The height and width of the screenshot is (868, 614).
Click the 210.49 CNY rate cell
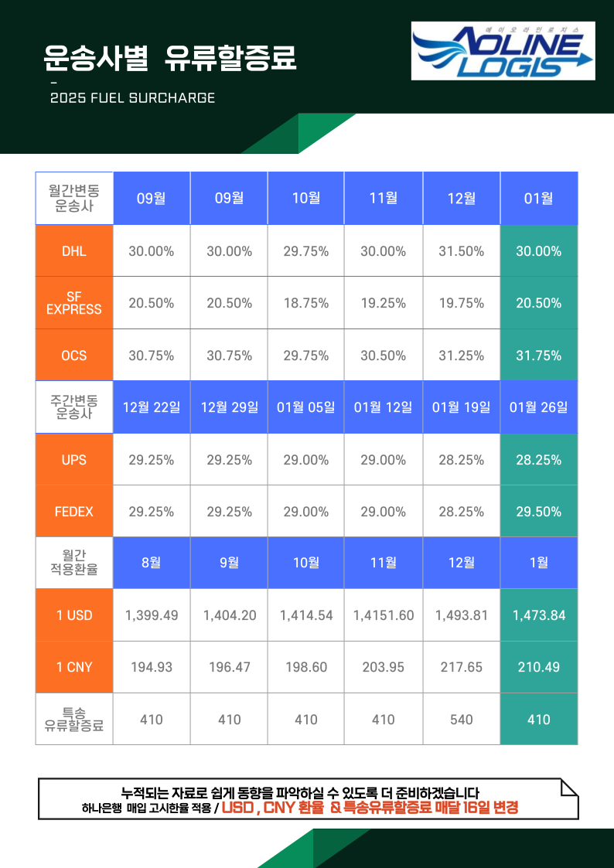point(538,667)
